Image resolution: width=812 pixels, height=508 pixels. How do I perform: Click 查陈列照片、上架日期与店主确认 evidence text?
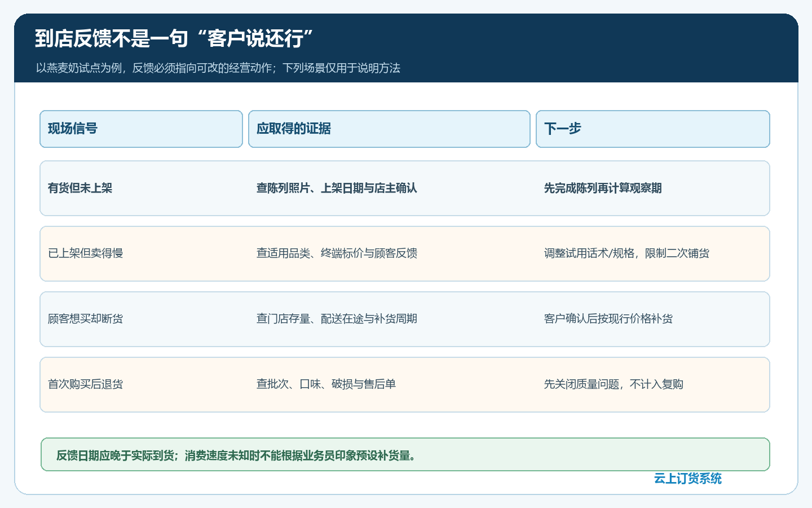[337, 189]
